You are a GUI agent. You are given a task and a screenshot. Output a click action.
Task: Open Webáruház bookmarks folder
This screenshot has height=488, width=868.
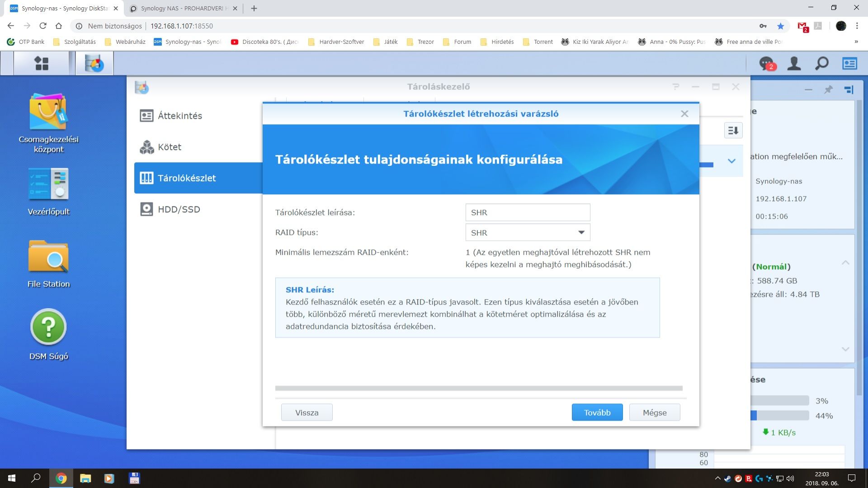click(125, 42)
